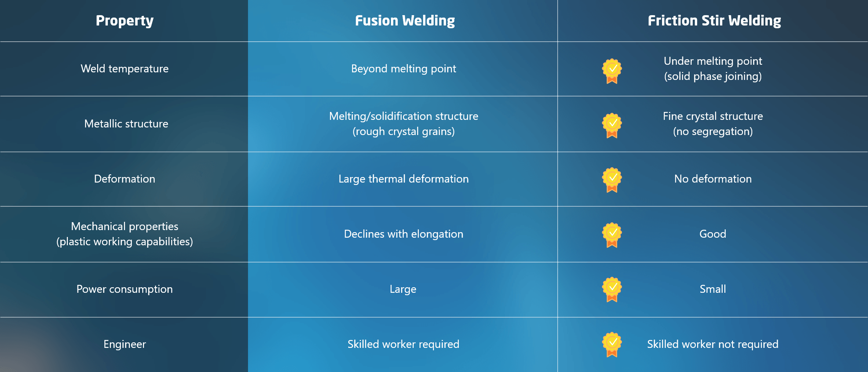Click the Metallic structure property label
The width and height of the screenshot is (868, 372).
(126, 124)
